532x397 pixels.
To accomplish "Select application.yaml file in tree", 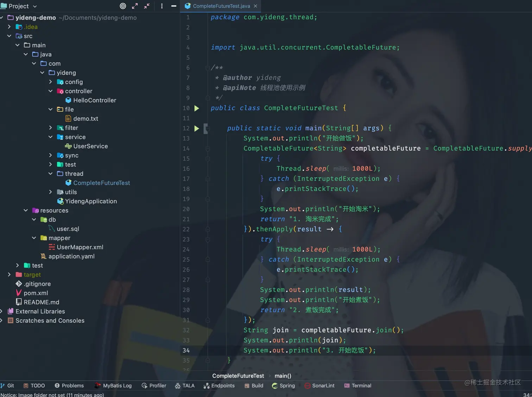I will click(x=68, y=256).
